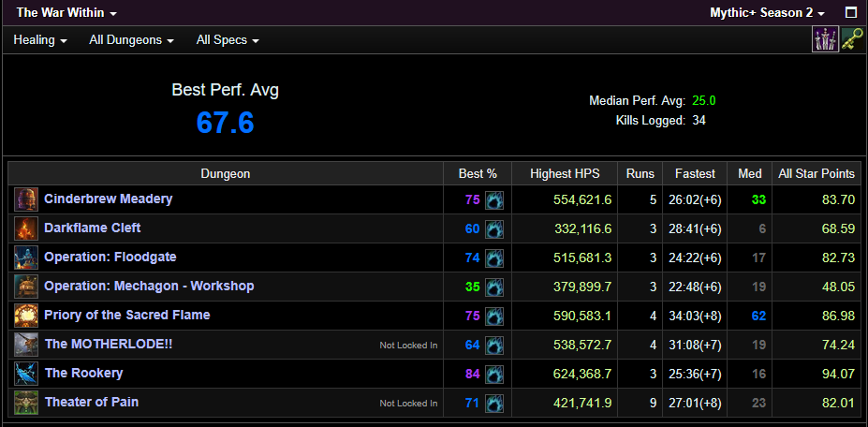Click the Operation: Floodgate dungeon icon
868x427 pixels.
26,258
